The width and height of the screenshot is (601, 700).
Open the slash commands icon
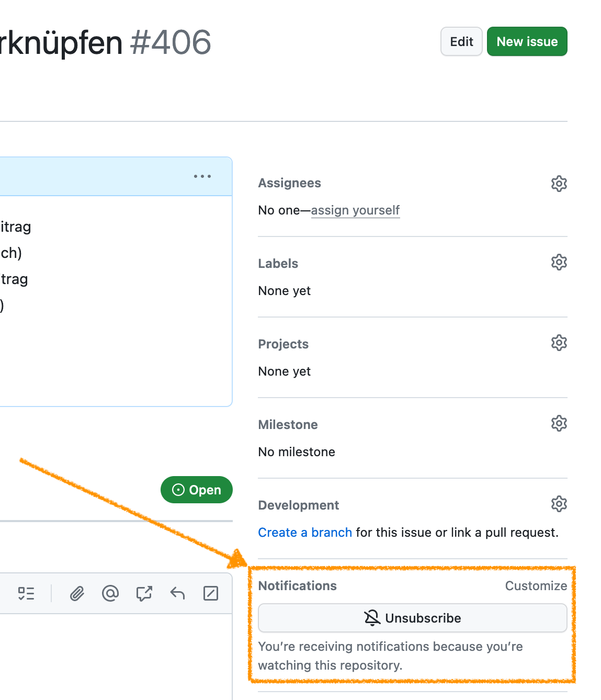pos(210,593)
